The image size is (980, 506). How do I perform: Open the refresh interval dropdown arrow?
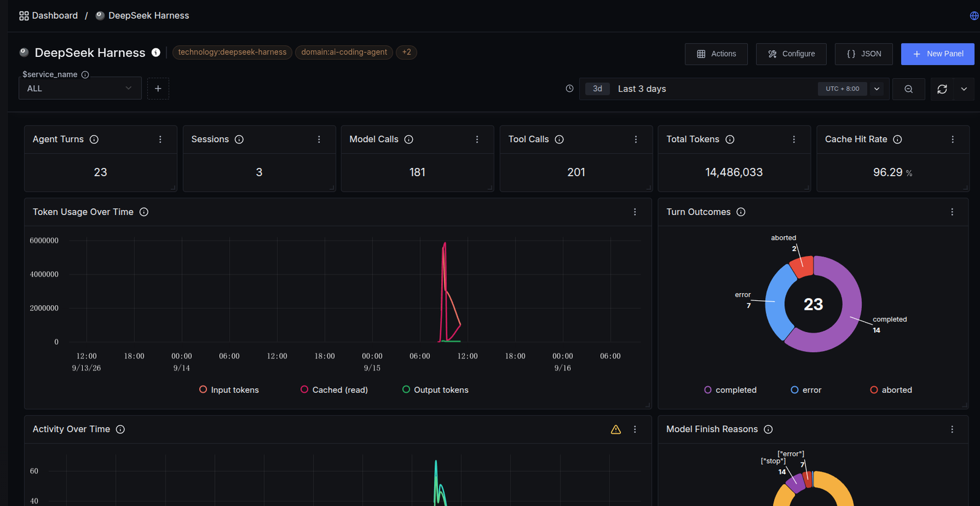[x=964, y=89]
